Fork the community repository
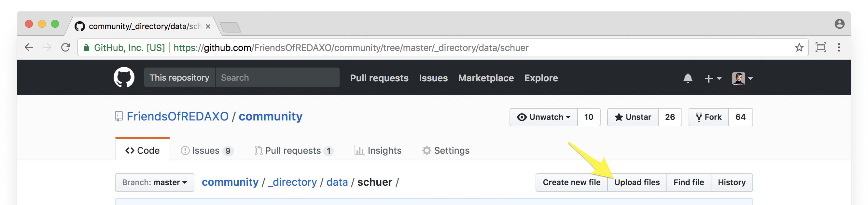The height and width of the screenshot is (205, 868). click(x=708, y=117)
